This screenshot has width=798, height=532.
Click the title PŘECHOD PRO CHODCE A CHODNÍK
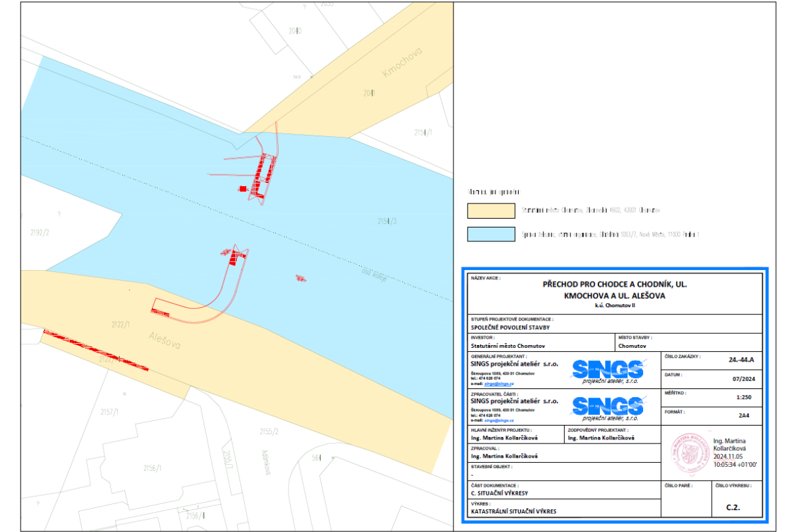pyautogui.click(x=614, y=284)
